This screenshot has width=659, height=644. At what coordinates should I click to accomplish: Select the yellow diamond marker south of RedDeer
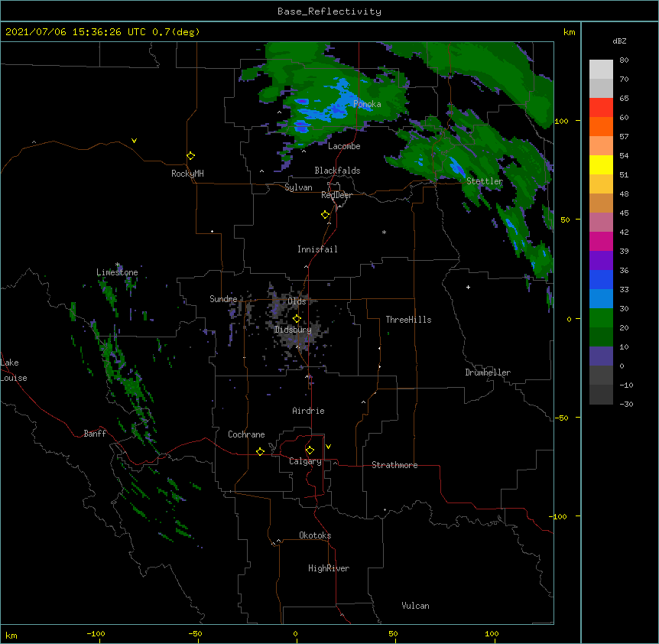[326, 215]
